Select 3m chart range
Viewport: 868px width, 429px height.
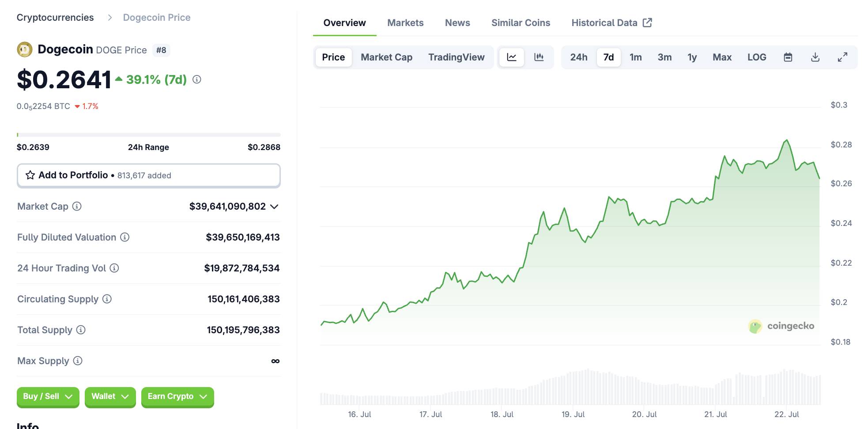664,57
